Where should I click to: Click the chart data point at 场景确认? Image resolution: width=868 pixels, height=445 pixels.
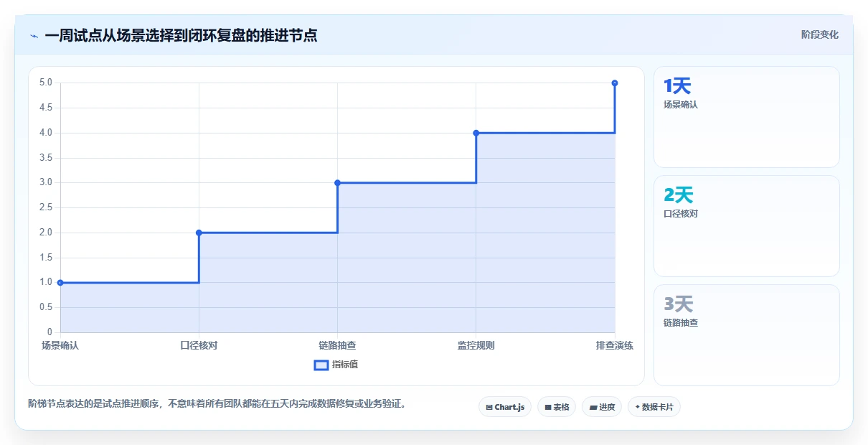pyautogui.click(x=60, y=283)
